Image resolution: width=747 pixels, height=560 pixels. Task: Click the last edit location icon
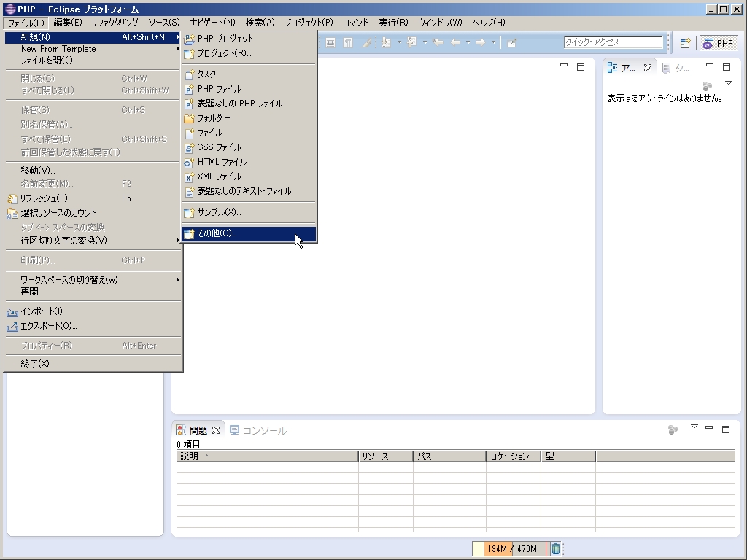438,43
